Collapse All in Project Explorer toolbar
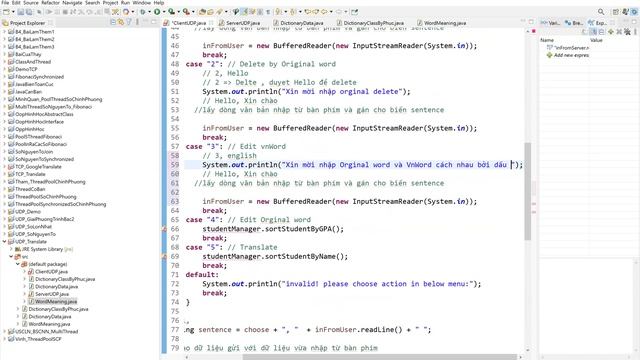This screenshot has height=360, width=640. pyautogui.click(x=113, y=22)
